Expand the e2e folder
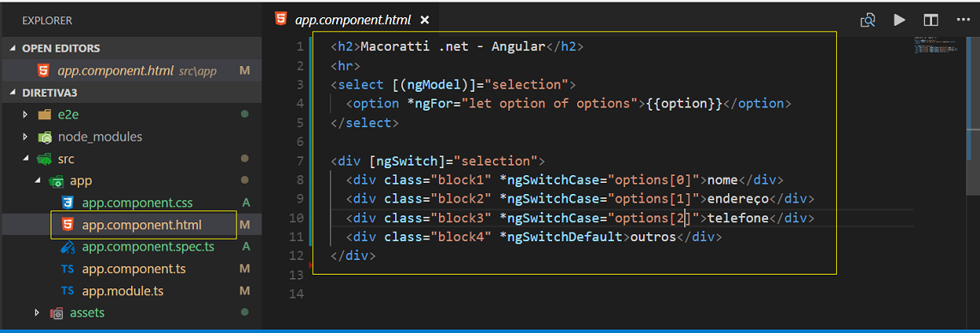 25,114
